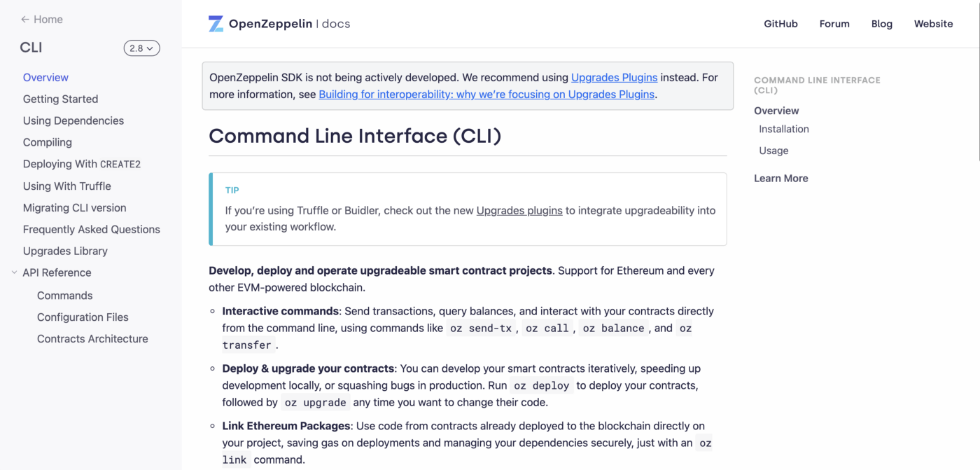This screenshot has height=470, width=980.
Task: Open the GitHub navigation link
Action: (780, 24)
